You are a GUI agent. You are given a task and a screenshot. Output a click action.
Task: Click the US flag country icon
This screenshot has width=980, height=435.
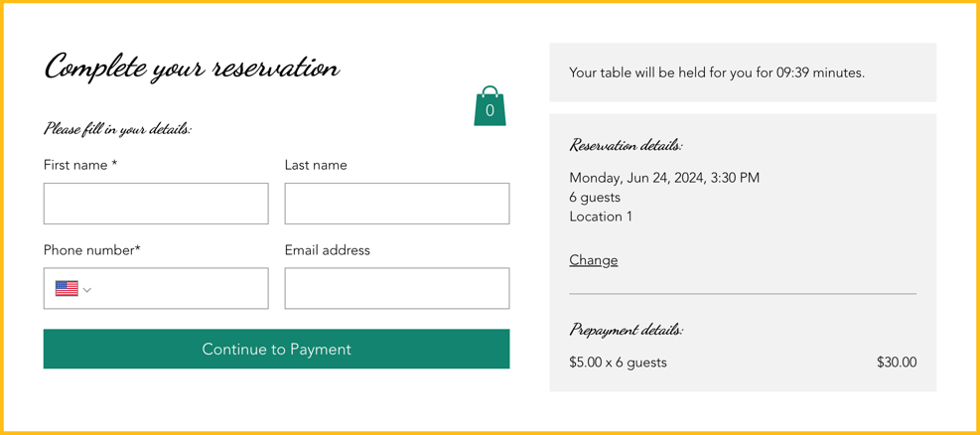(67, 289)
